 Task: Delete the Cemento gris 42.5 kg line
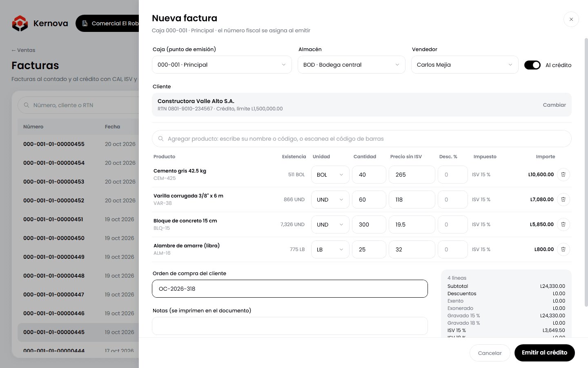pos(563,175)
